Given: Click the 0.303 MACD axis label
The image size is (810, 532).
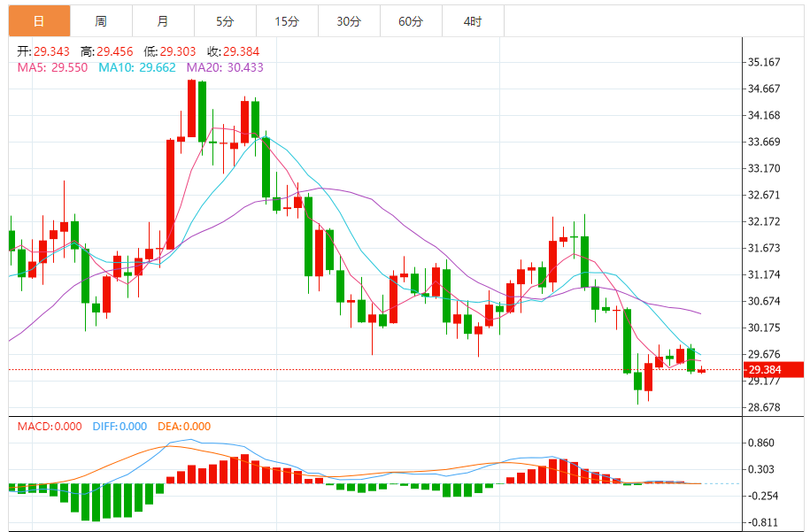Looking at the screenshot, I should click(x=761, y=469).
